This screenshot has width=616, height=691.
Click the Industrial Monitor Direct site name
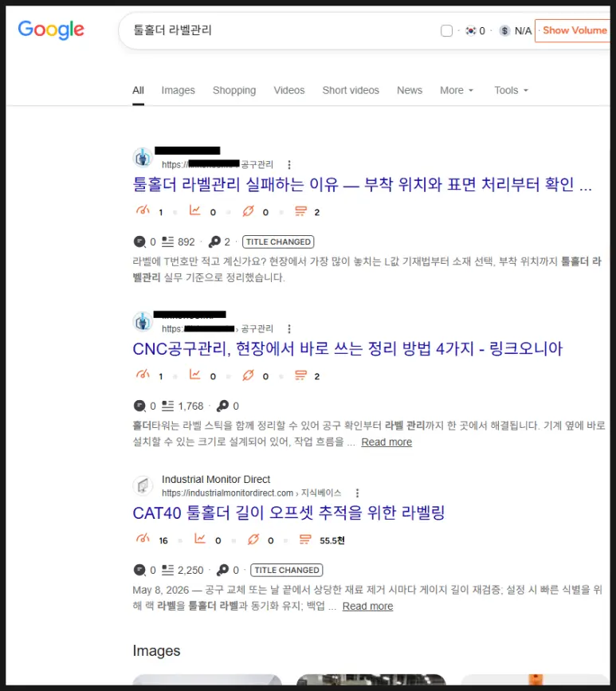216,480
